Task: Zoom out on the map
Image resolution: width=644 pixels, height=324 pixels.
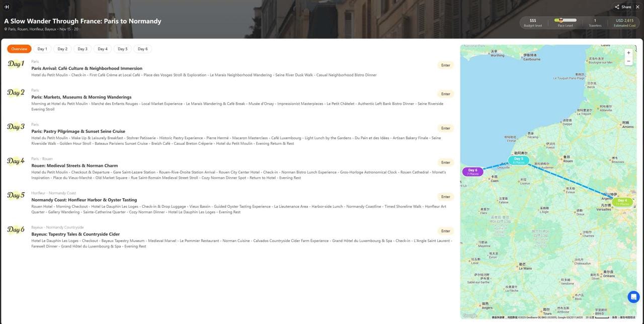Action: (628, 61)
